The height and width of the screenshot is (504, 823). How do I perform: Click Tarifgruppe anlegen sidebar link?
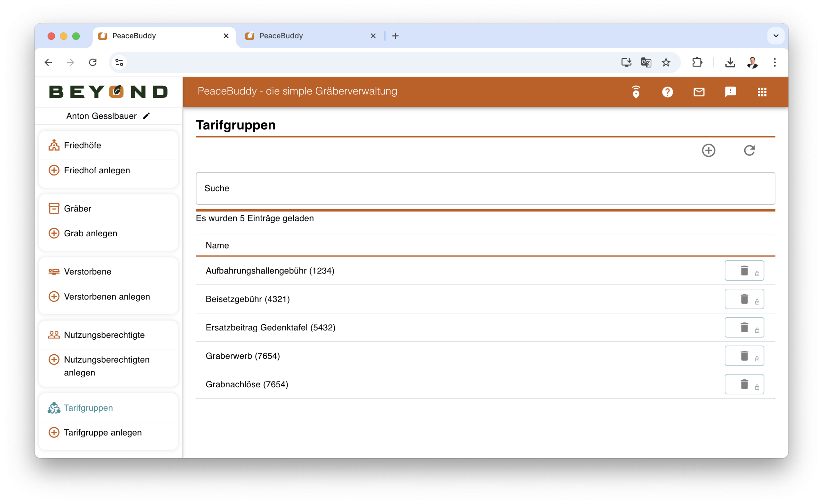[x=103, y=433]
